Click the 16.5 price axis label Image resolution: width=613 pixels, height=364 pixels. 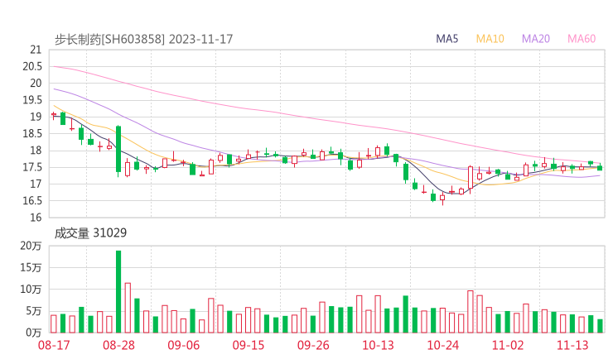point(32,201)
